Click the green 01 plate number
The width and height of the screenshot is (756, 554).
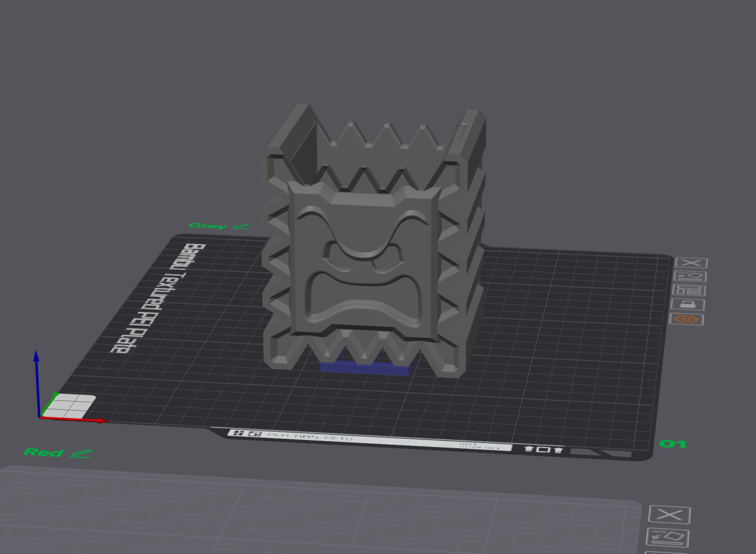(673, 444)
